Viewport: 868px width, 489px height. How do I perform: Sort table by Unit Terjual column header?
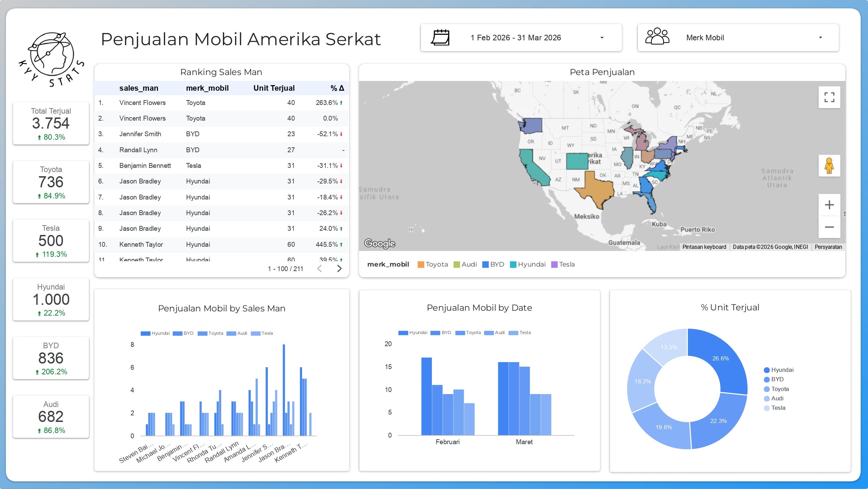(274, 88)
